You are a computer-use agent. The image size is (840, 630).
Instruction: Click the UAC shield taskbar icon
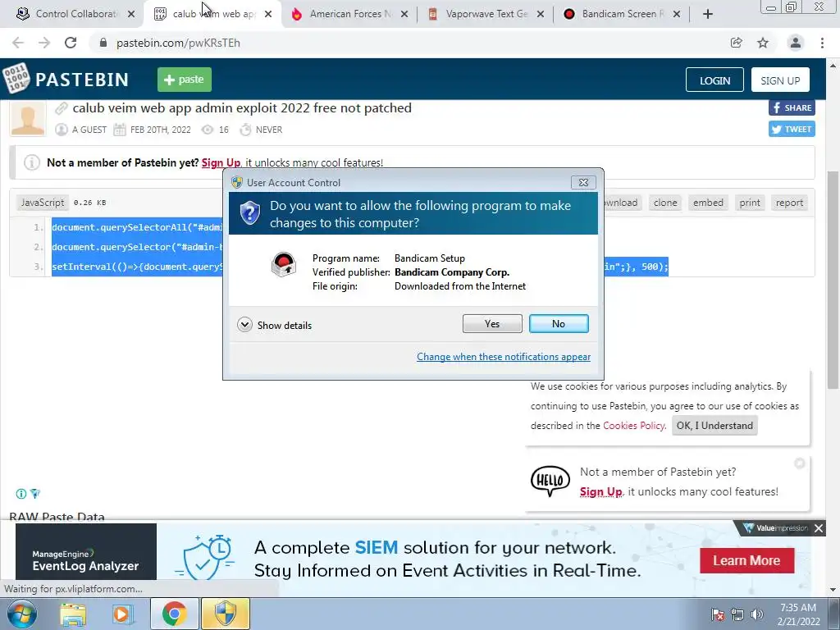[226, 614]
